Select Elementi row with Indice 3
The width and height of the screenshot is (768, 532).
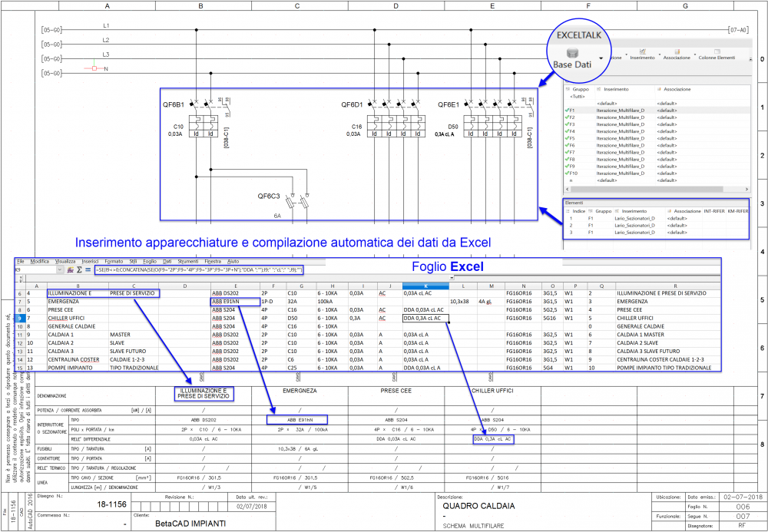(x=657, y=232)
